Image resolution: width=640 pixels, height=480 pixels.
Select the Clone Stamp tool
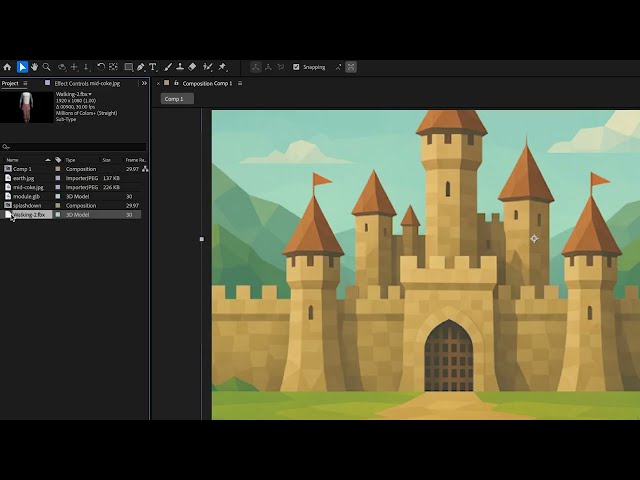click(x=180, y=67)
